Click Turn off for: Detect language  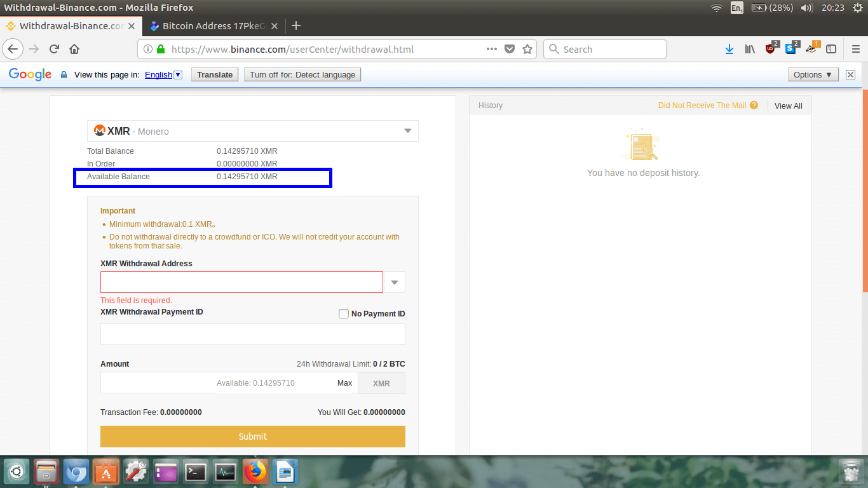pos(302,74)
